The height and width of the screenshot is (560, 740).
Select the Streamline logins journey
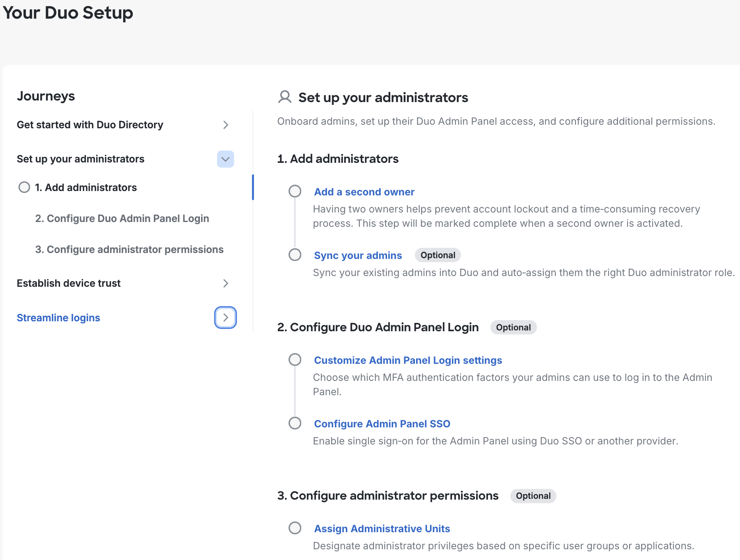click(x=58, y=317)
